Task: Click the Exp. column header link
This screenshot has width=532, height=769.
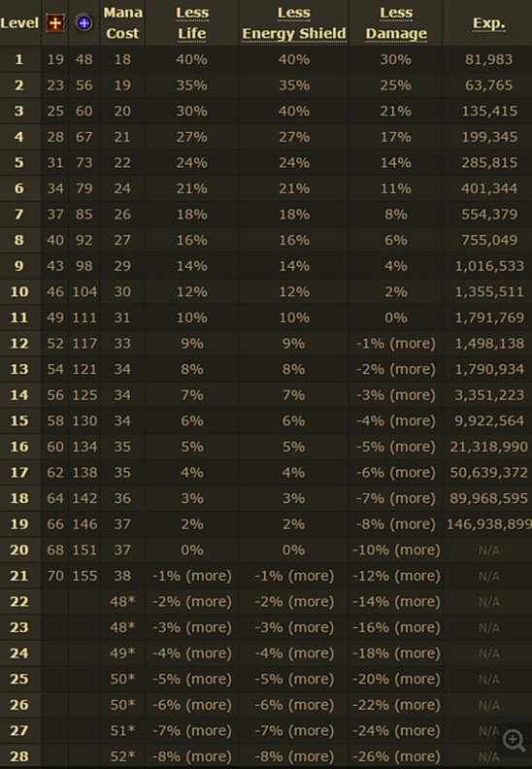Action: click(489, 23)
